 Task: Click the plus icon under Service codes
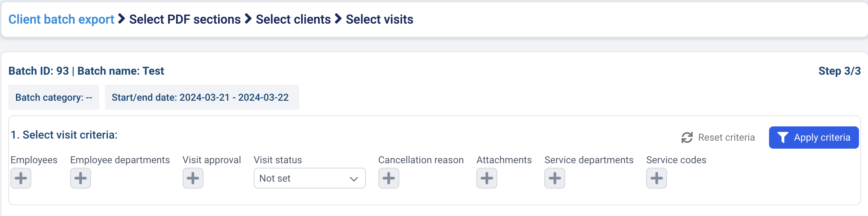pos(656,178)
